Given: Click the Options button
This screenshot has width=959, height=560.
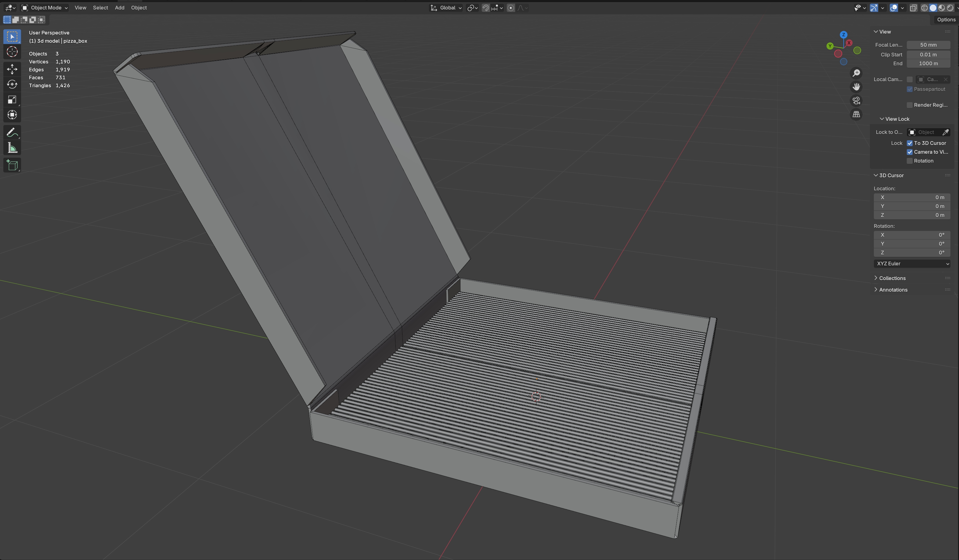Looking at the screenshot, I should (x=946, y=20).
